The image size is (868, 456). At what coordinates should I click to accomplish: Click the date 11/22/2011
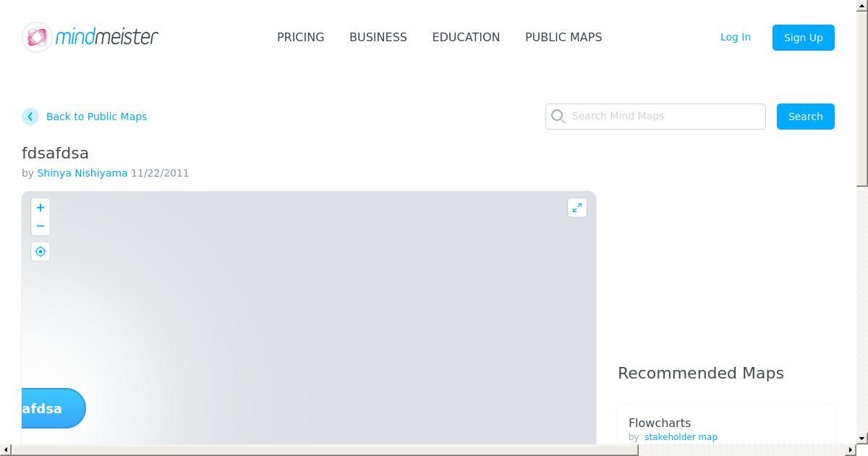(160, 173)
